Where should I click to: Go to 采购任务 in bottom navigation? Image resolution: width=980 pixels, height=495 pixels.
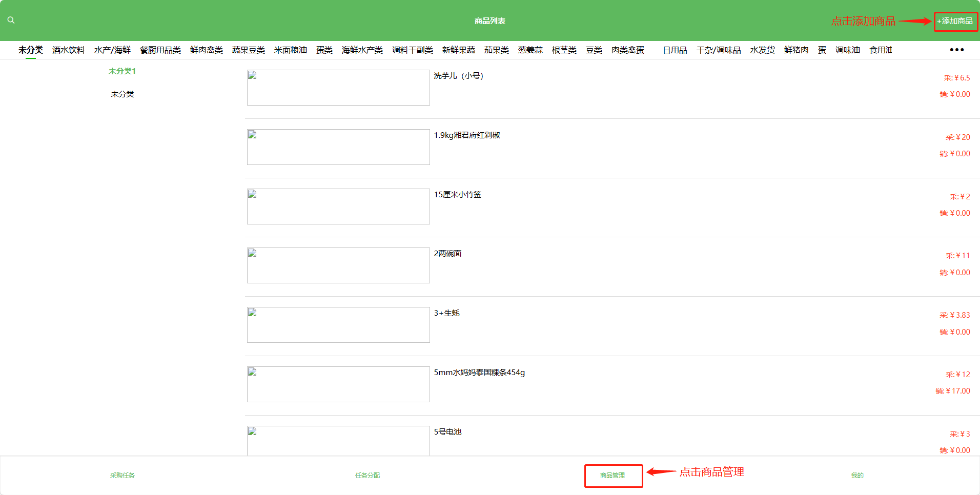coord(122,476)
